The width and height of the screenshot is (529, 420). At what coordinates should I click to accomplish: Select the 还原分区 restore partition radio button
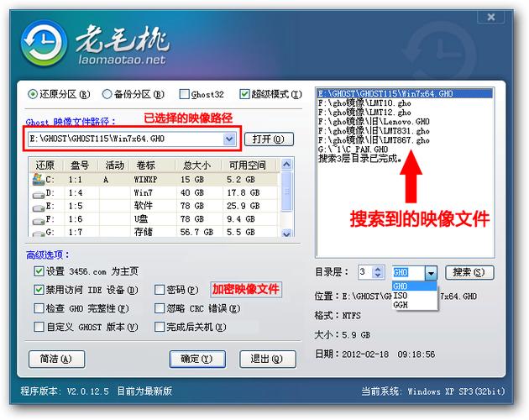[x=34, y=94]
